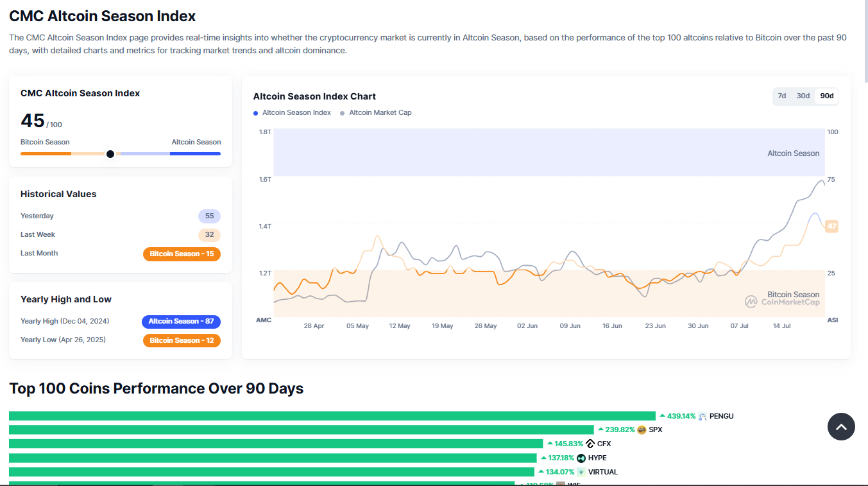The image size is (868, 486).
Task: Click the 14 Jul x-axis date label
Action: point(781,326)
